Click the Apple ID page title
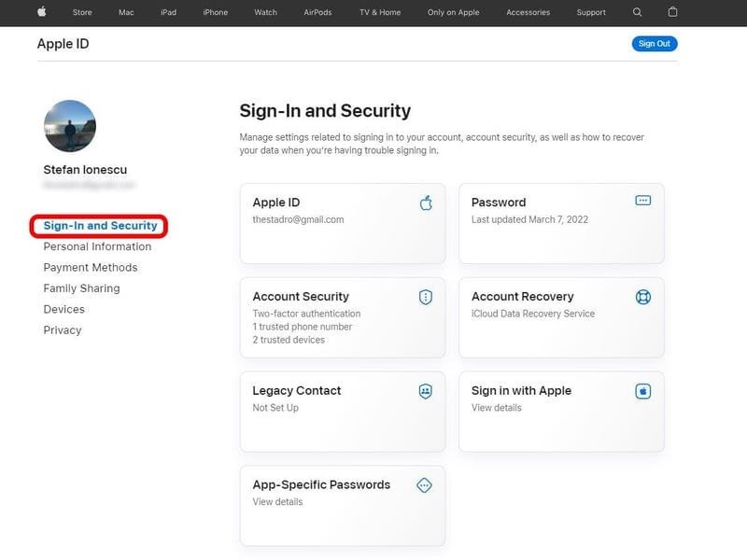 click(63, 44)
